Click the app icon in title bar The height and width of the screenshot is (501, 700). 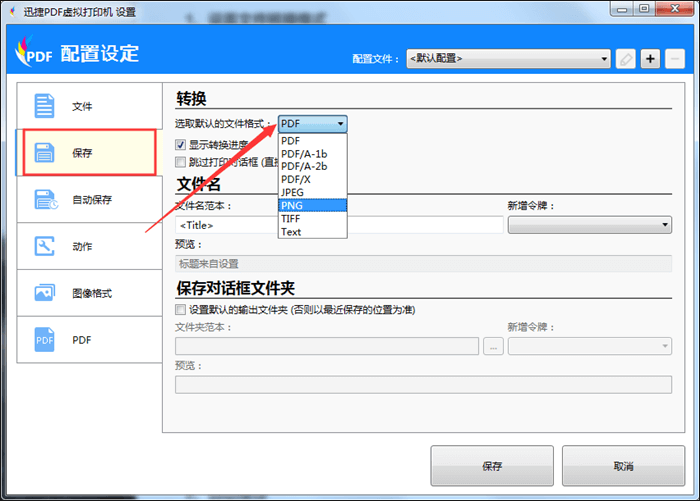click(x=12, y=12)
